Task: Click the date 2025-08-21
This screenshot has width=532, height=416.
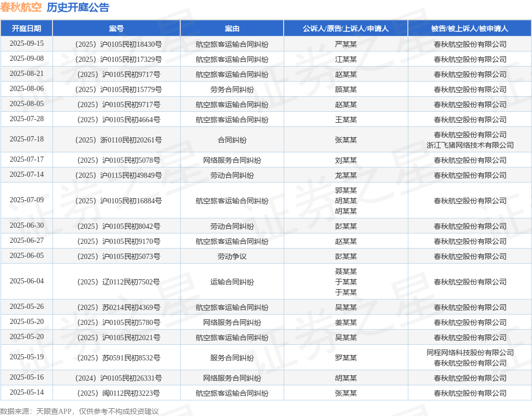Action: click(x=27, y=74)
